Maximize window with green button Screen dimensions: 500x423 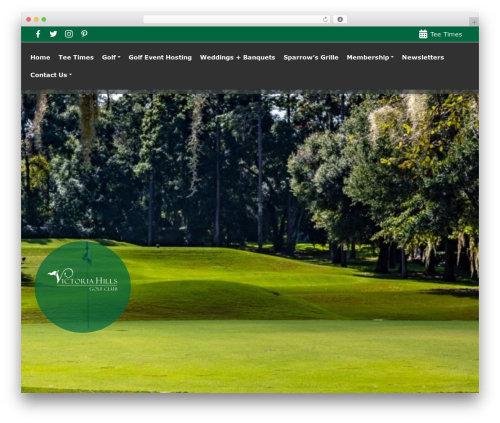pos(44,20)
